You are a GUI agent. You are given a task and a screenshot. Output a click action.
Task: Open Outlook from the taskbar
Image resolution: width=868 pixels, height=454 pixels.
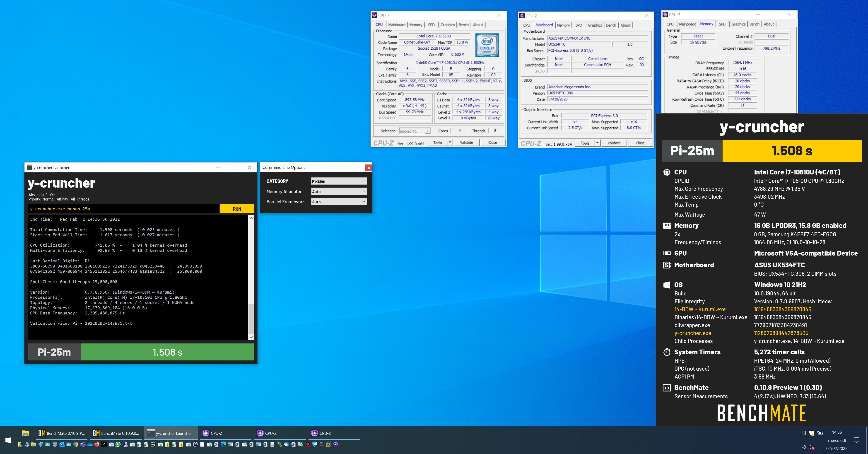click(62, 444)
